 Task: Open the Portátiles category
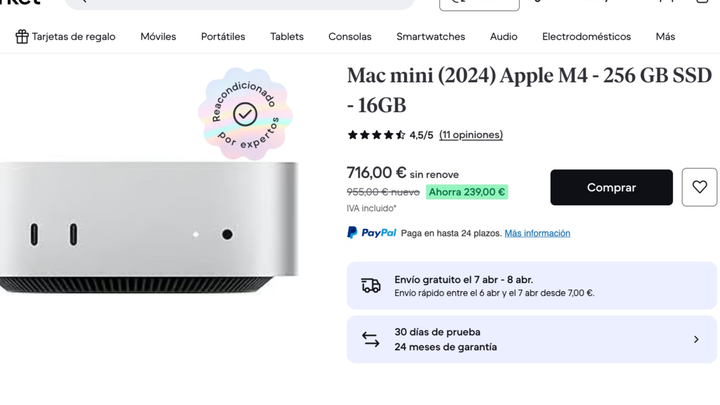pos(223,37)
